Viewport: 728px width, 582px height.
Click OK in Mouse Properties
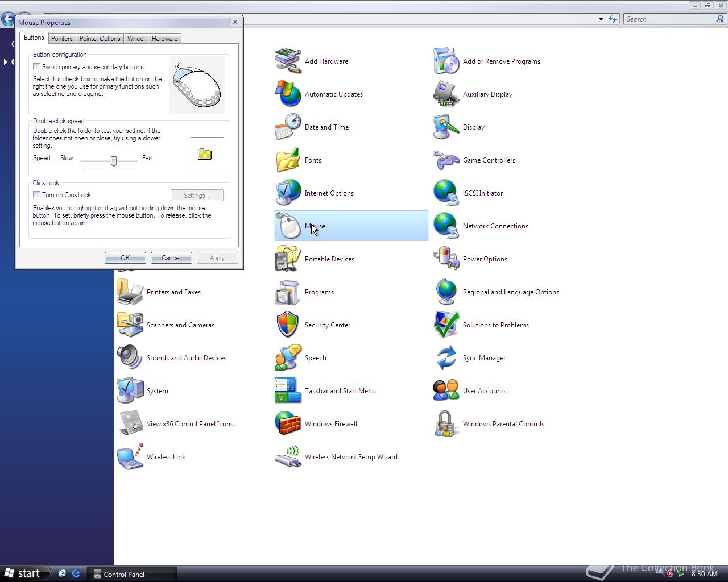click(x=125, y=258)
